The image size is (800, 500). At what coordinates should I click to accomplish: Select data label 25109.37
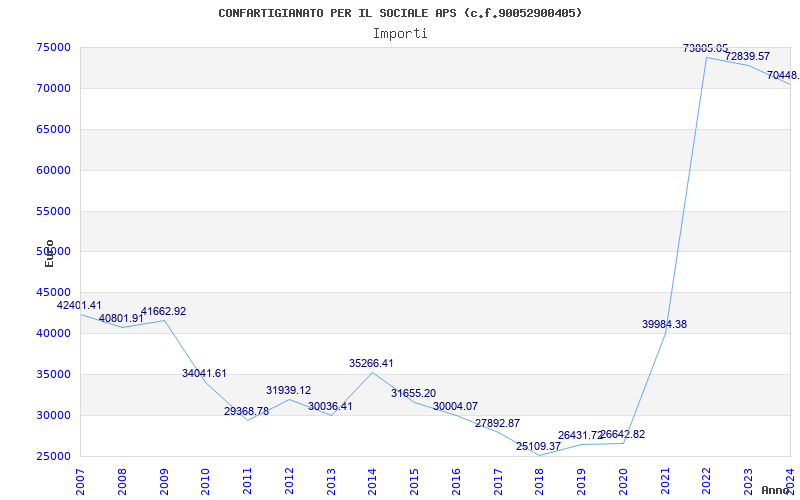pyautogui.click(x=538, y=446)
